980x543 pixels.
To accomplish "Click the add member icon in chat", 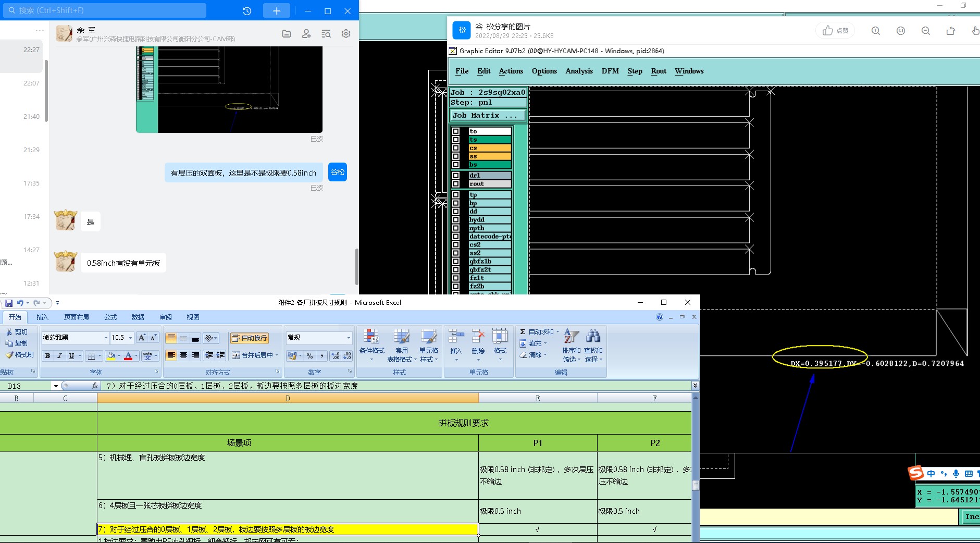I will (306, 34).
